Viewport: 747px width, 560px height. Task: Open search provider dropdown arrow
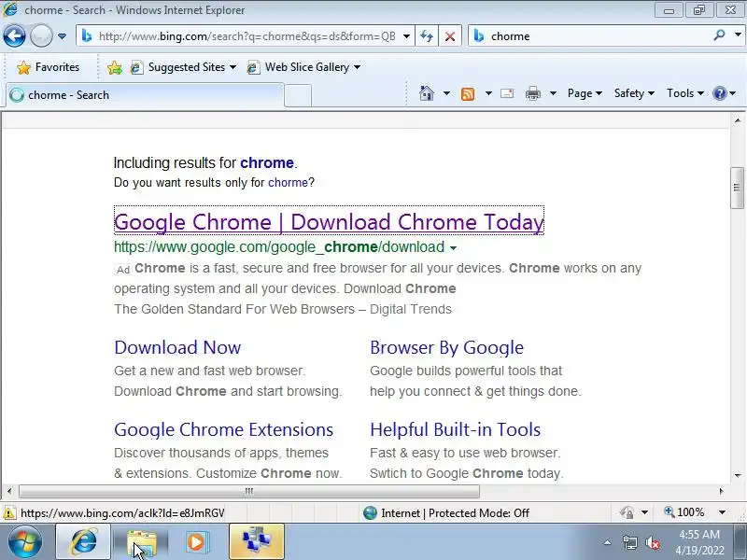point(738,35)
